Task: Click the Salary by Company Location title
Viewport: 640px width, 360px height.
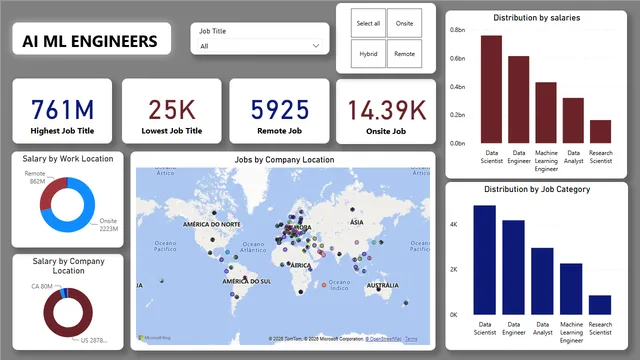Action: pyautogui.click(x=68, y=266)
